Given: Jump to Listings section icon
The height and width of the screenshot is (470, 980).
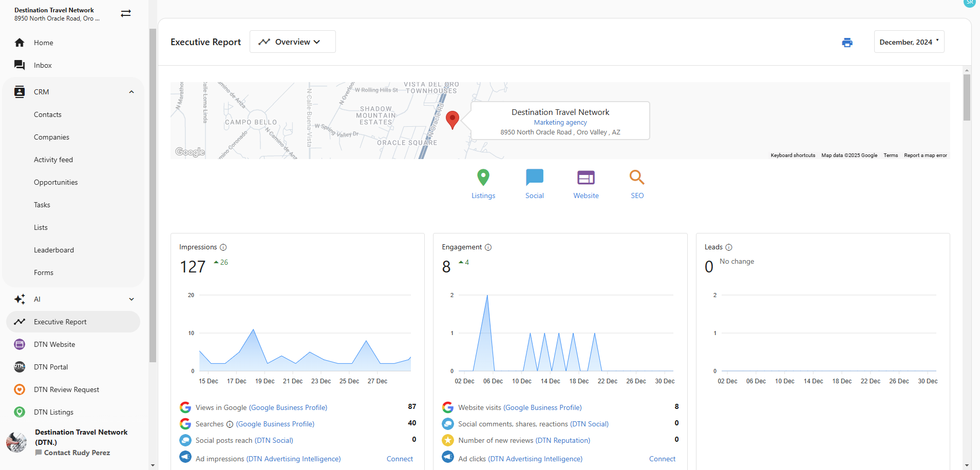Looking at the screenshot, I should [x=483, y=178].
